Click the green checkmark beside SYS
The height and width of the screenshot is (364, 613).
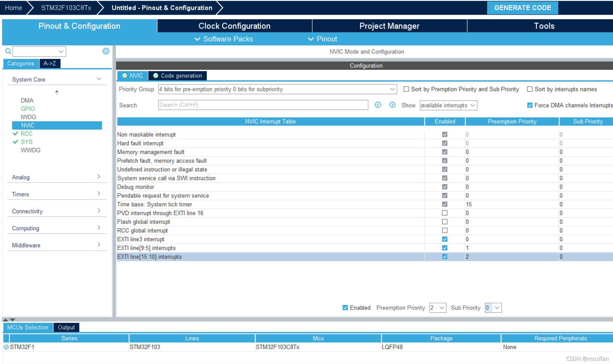tap(15, 142)
